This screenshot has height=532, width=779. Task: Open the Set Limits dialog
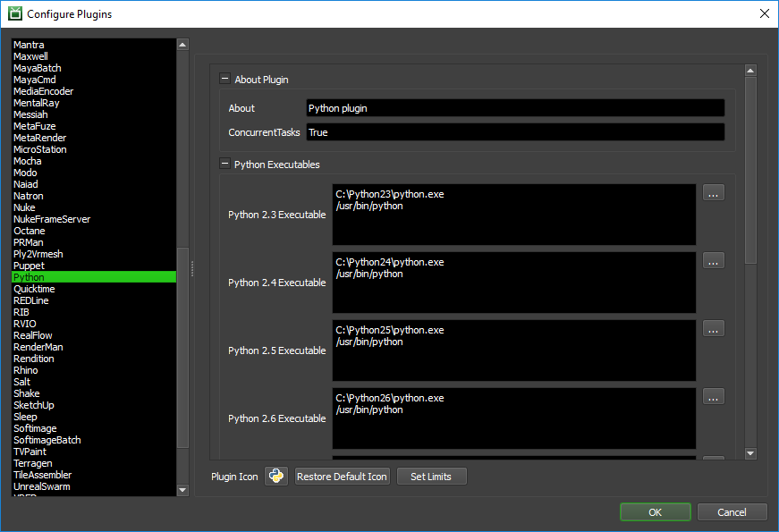point(431,477)
